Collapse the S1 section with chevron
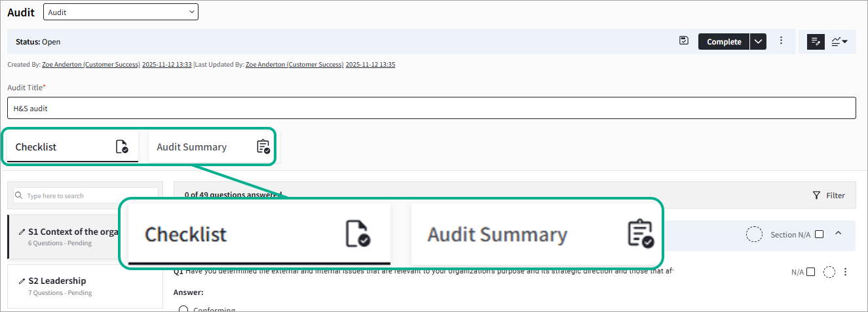Screen dimensions: 868x312 pyautogui.click(x=839, y=234)
